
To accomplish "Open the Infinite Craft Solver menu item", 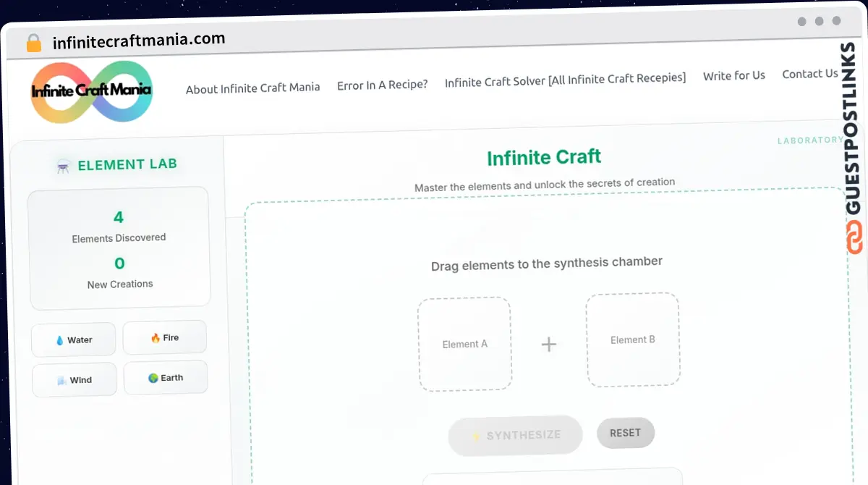I will [x=565, y=80].
